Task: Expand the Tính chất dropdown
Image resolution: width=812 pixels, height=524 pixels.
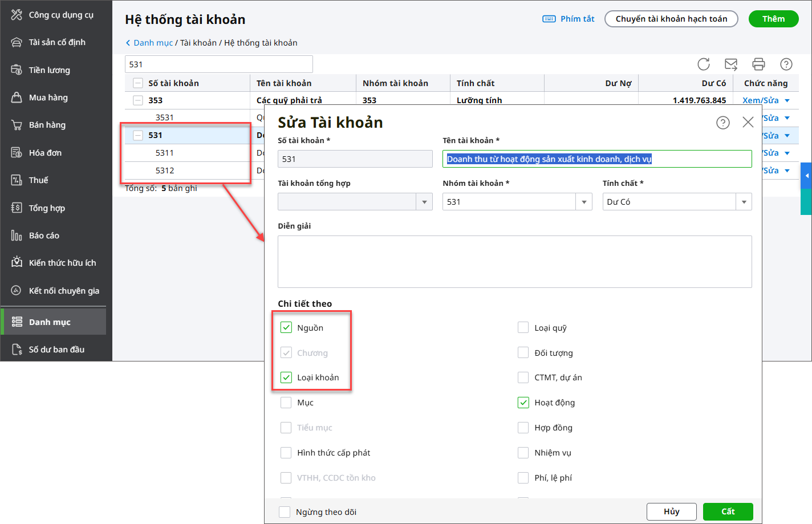Action: pos(744,202)
